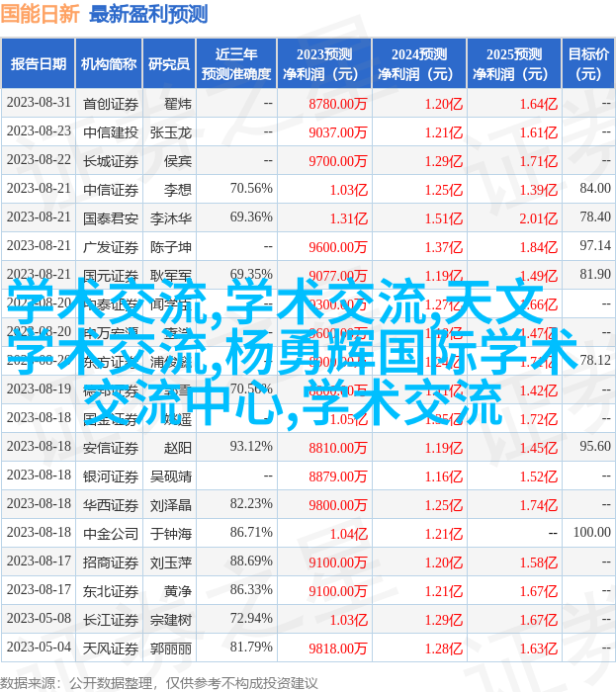
Task: Click the 72.94% accuracy value
Action: tap(251, 619)
